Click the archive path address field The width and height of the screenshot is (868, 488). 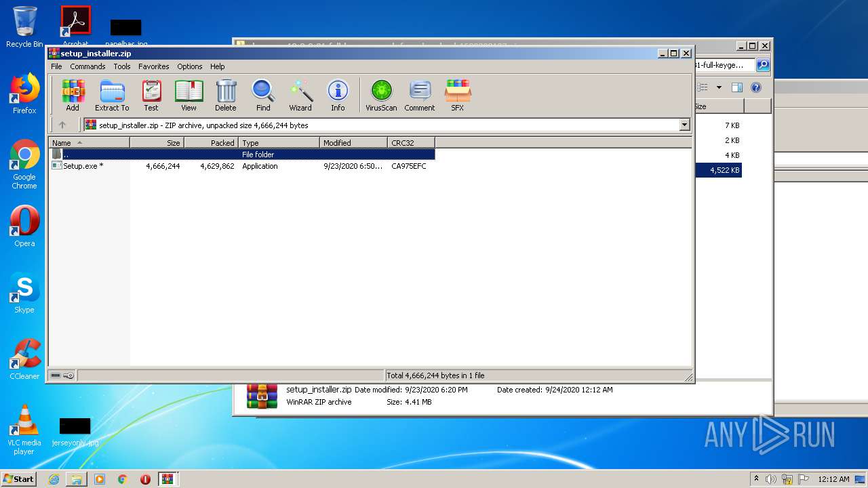coord(387,125)
